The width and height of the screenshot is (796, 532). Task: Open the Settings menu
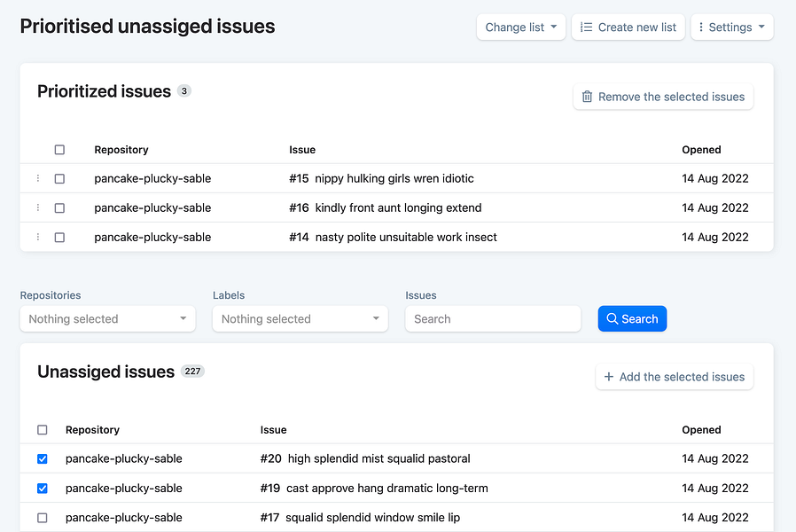[x=732, y=27]
